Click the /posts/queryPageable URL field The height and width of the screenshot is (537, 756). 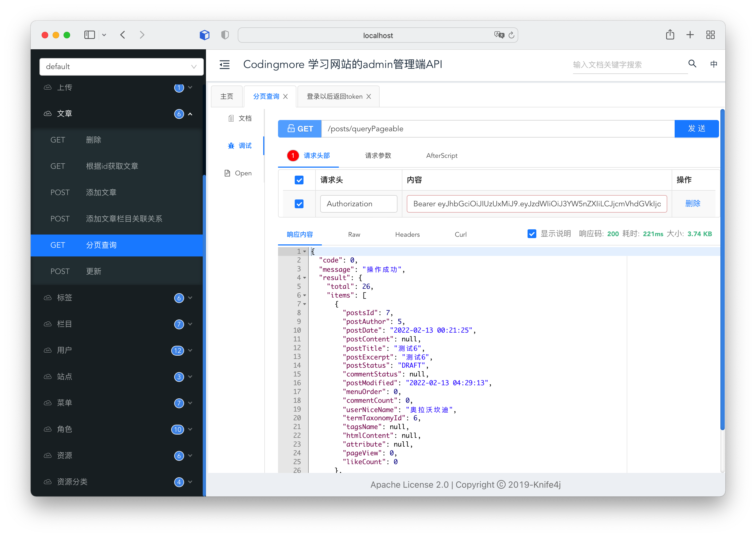coord(497,128)
